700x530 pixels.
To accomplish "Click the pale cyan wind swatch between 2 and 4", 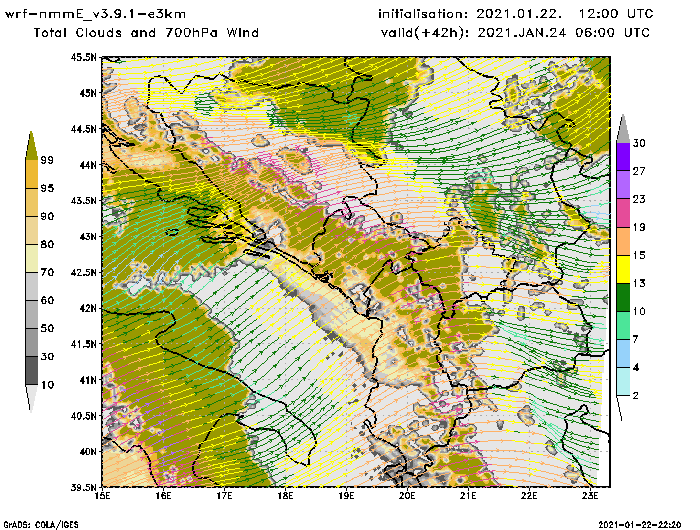I will coord(623,382).
